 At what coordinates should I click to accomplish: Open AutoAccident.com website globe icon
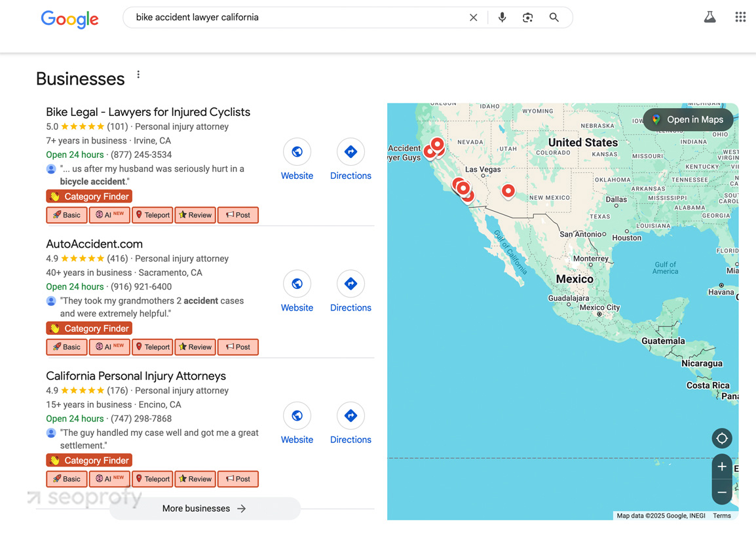click(297, 284)
